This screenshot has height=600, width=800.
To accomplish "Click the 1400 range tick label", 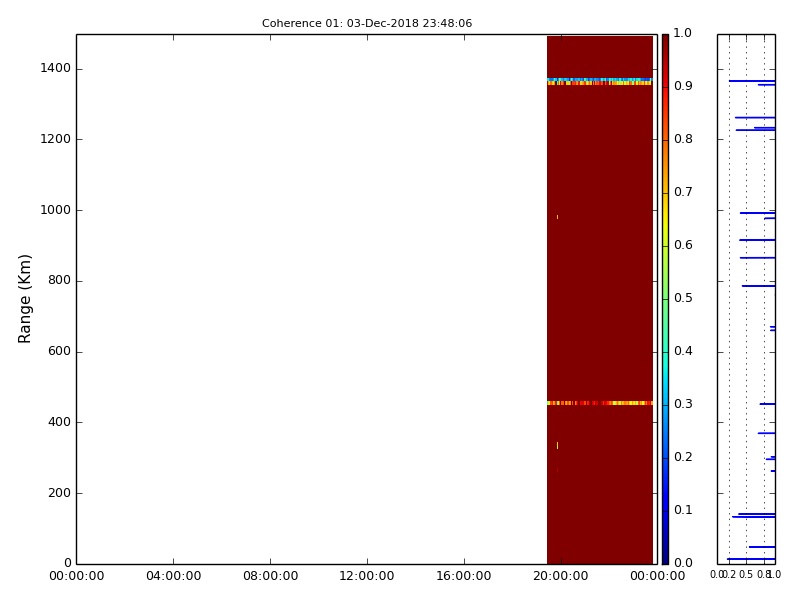I will (55, 68).
